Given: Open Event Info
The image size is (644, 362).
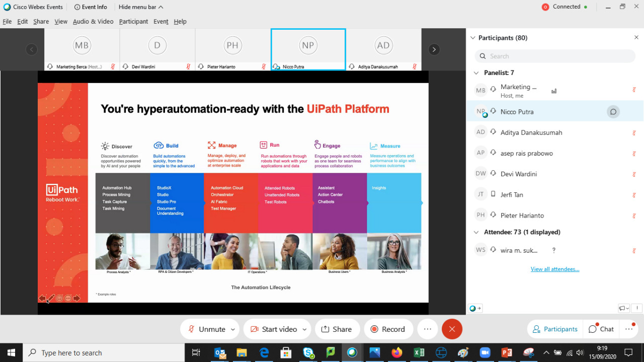Looking at the screenshot, I should pos(91,7).
